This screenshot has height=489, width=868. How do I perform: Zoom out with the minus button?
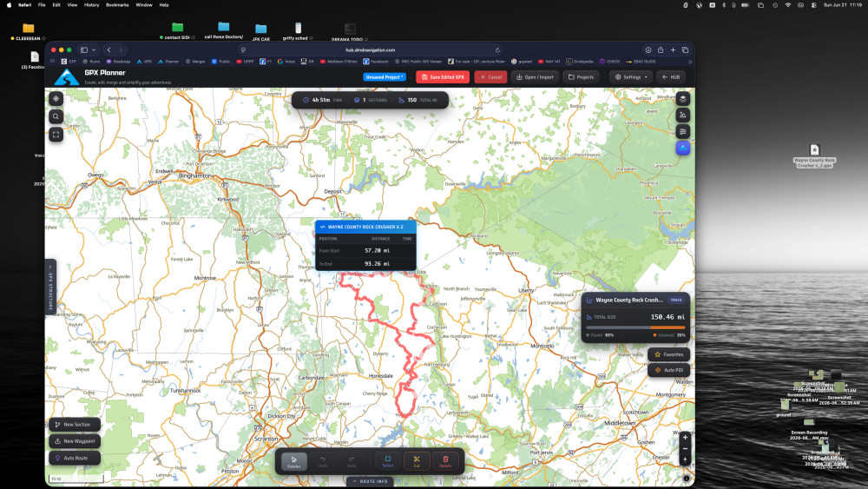[685, 448]
